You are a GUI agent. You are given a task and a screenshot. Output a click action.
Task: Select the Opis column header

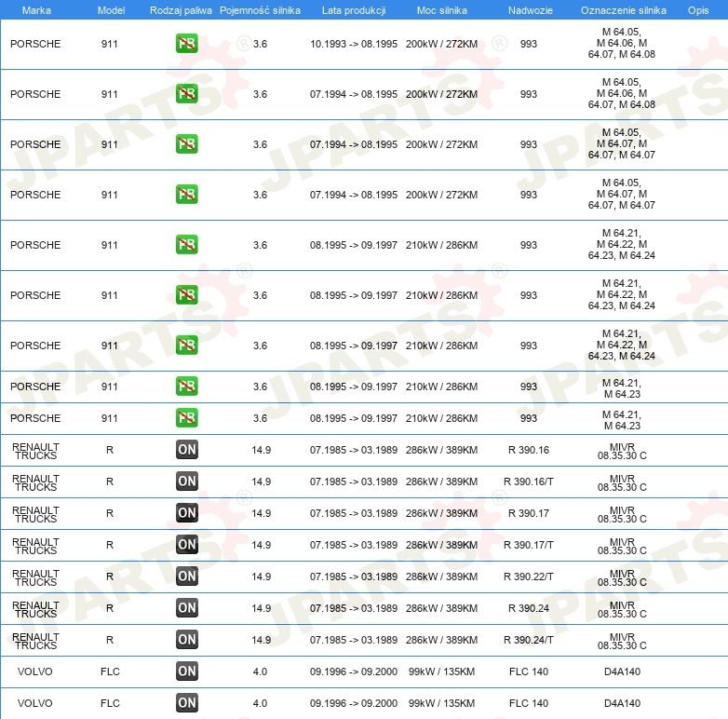(x=698, y=10)
